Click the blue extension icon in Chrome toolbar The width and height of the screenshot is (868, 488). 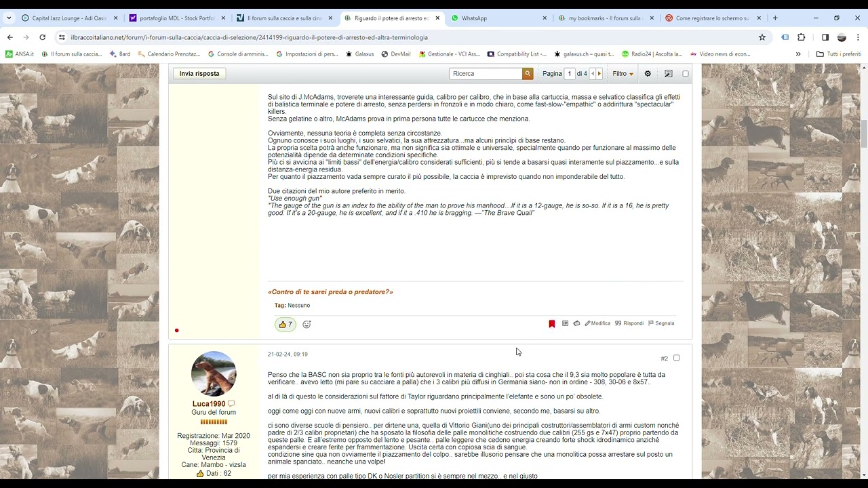click(785, 37)
